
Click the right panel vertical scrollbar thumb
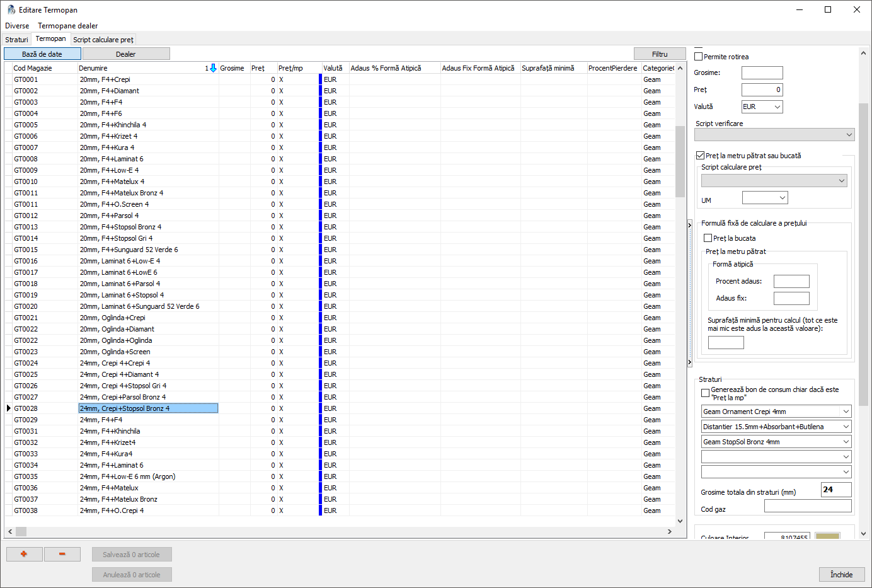click(x=863, y=254)
